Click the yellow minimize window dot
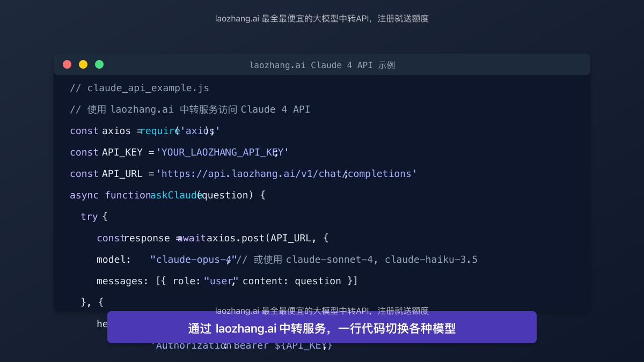This screenshot has height=362, width=644. 83,64
